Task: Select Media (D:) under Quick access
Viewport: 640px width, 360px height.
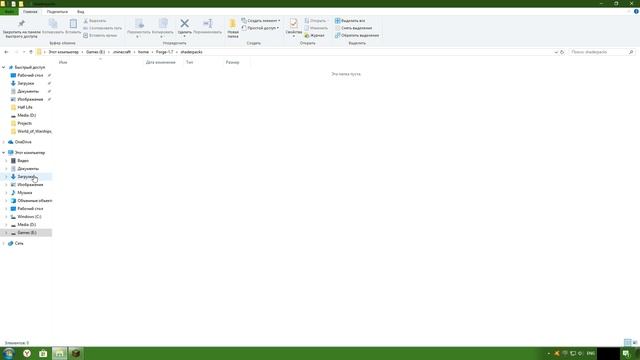Action: (x=27, y=116)
